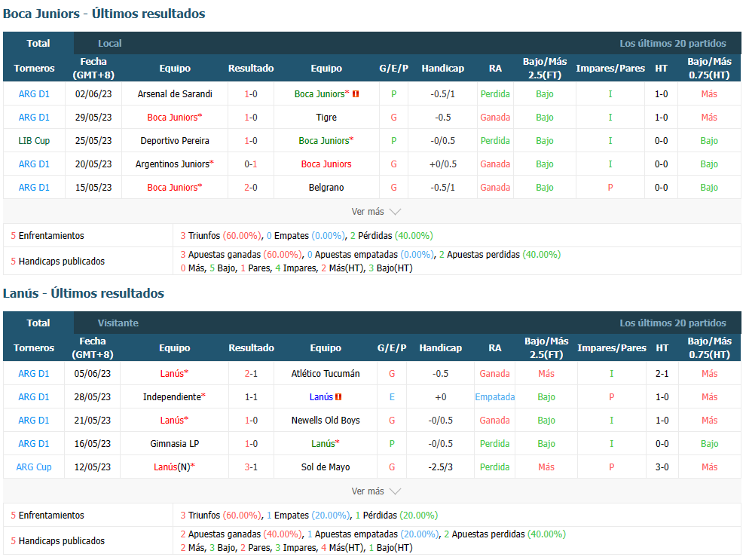Click Gimnasia LP team name
The image size is (746, 560).
[x=175, y=444]
